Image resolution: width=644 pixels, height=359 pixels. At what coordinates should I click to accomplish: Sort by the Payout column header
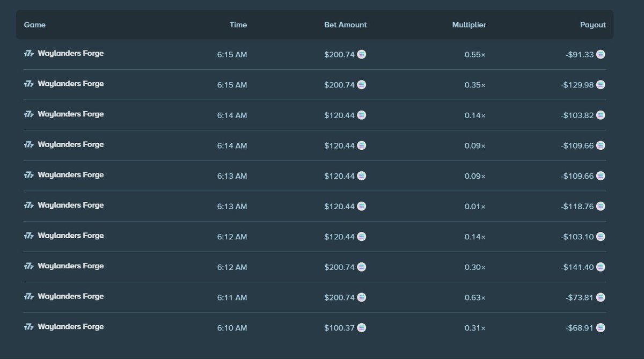593,25
